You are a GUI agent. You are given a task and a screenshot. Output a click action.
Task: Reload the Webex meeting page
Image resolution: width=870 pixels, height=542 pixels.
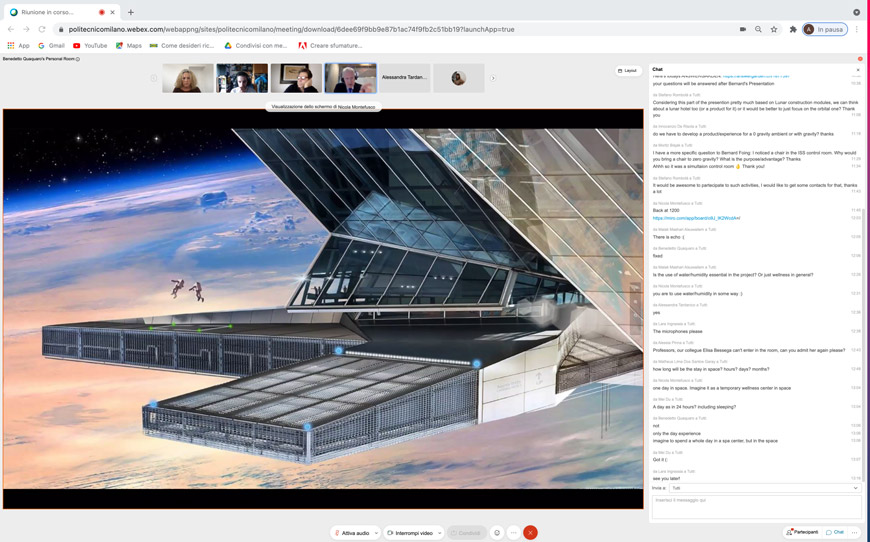point(42,29)
